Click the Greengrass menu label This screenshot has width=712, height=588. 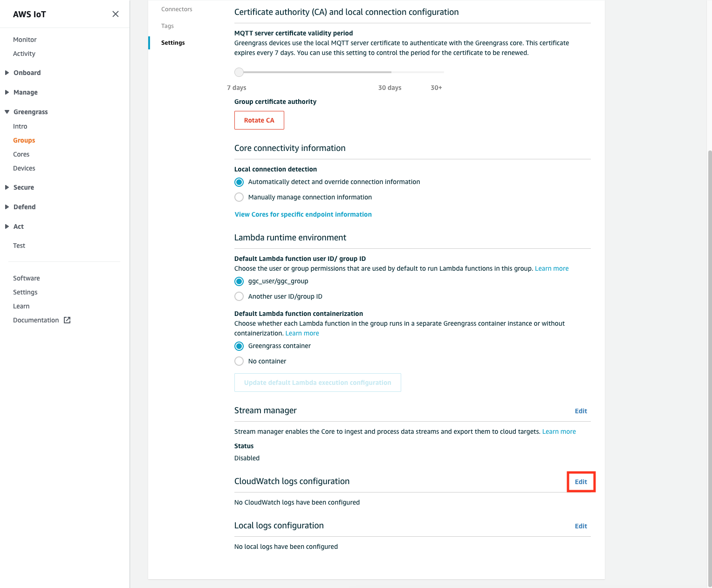[31, 112]
